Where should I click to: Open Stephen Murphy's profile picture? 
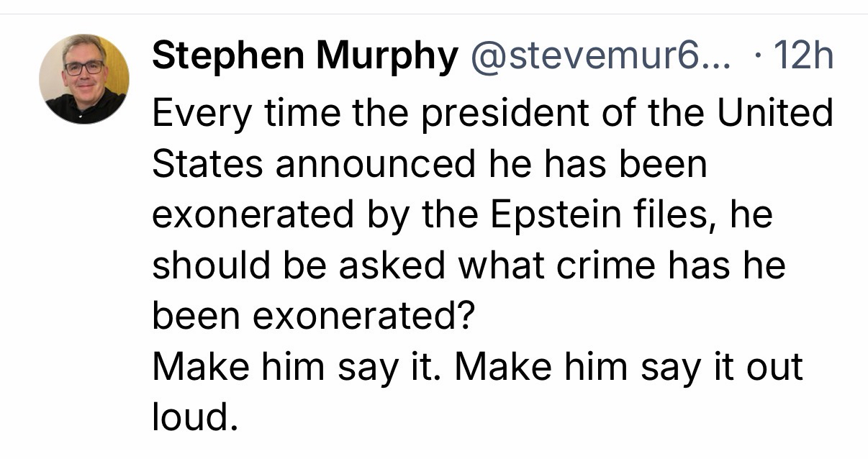click(84, 78)
